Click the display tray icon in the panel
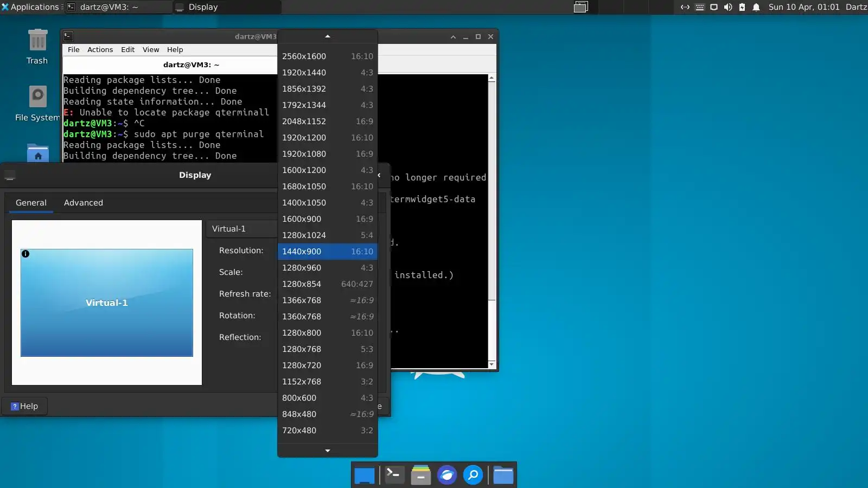The image size is (868, 488). point(714,7)
